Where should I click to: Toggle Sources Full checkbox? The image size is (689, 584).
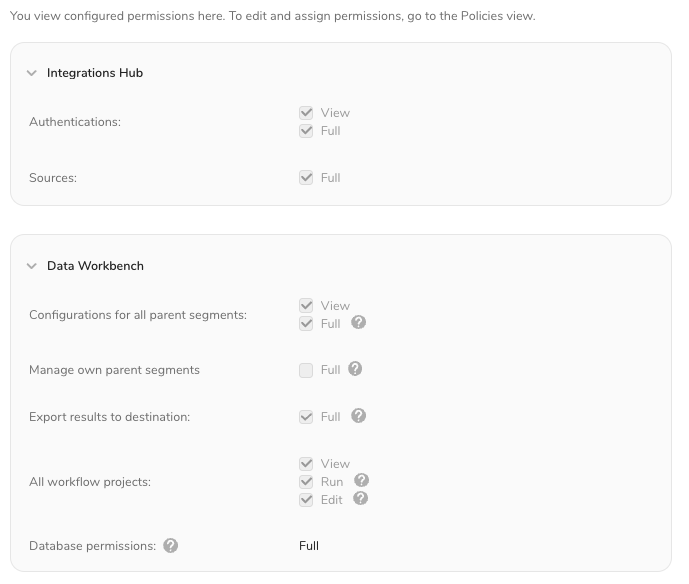[x=307, y=177]
